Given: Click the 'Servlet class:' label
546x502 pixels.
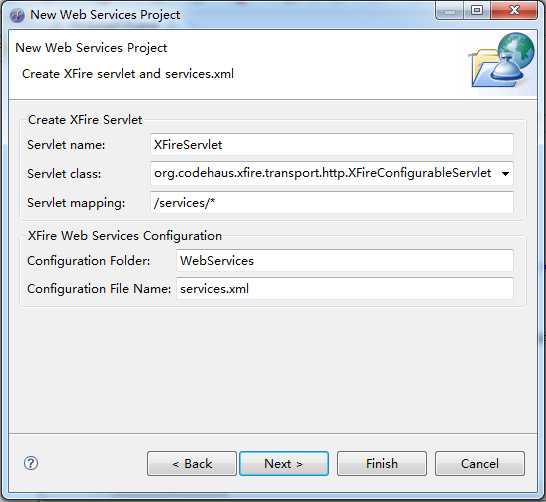Looking at the screenshot, I should [x=64, y=173].
